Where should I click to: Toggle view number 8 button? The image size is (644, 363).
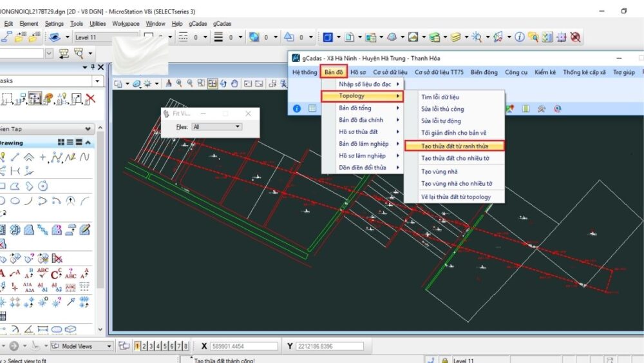point(186,346)
